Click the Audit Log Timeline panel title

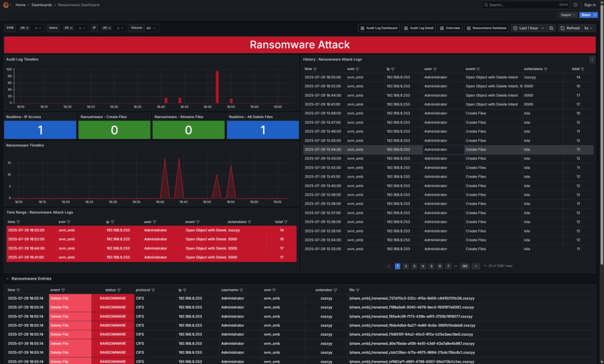tap(22, 60)
